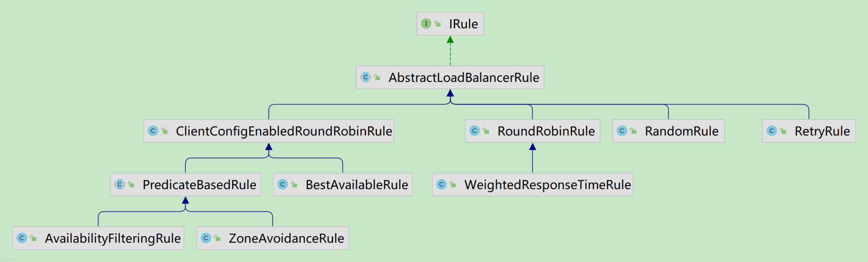This screenshot has height=262, width=868.
Task: Click the green lock icon beside IRule
Action: (x=438, y=24)
